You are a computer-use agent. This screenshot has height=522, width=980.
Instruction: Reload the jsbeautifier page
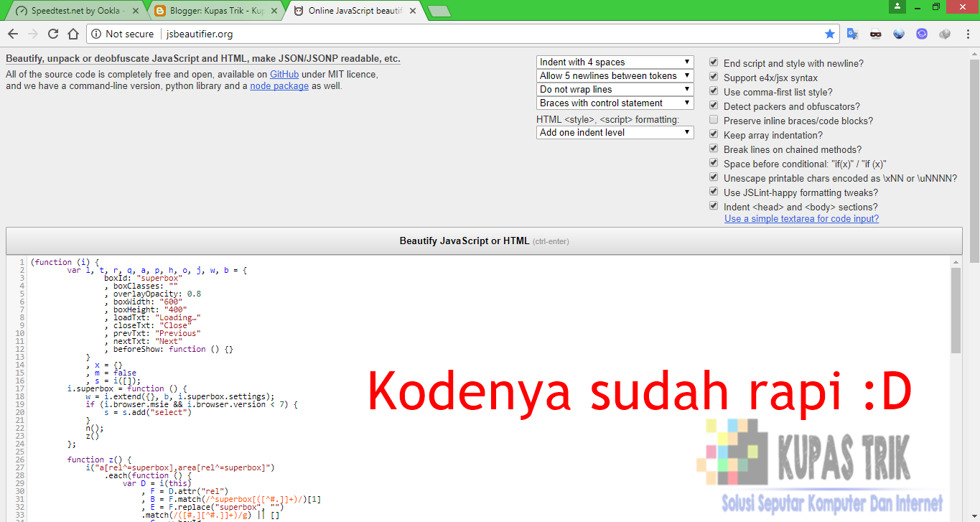click(52, 34)
